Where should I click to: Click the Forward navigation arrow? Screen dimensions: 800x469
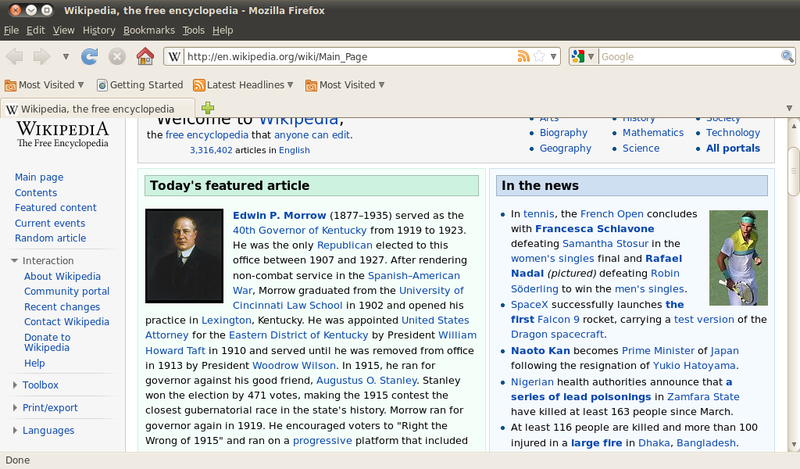click(x=42, y=56)
